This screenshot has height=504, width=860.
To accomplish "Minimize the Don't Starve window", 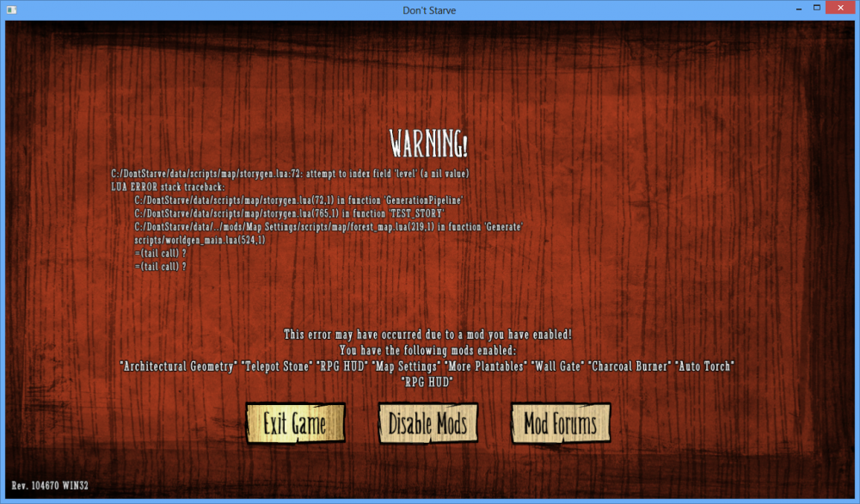I will coord(799,9).
